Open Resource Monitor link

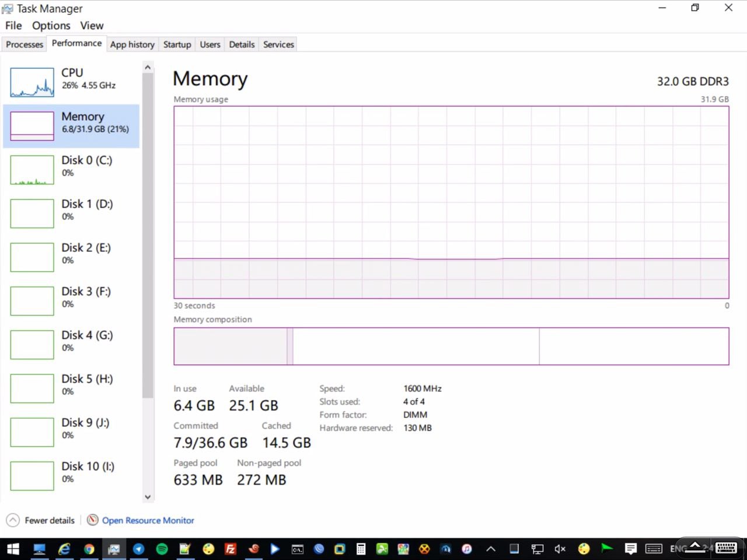pyautogui.click(x=148, y=520)
